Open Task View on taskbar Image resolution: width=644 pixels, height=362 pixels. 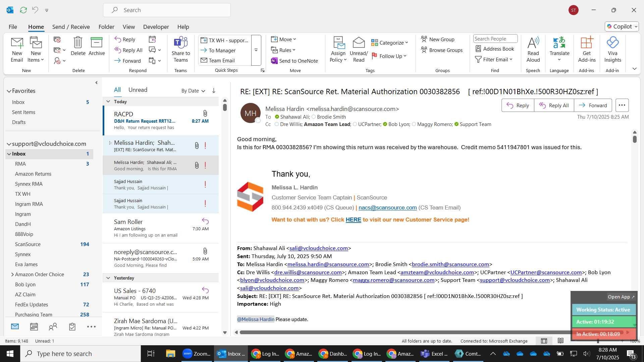tap(151, 354)
